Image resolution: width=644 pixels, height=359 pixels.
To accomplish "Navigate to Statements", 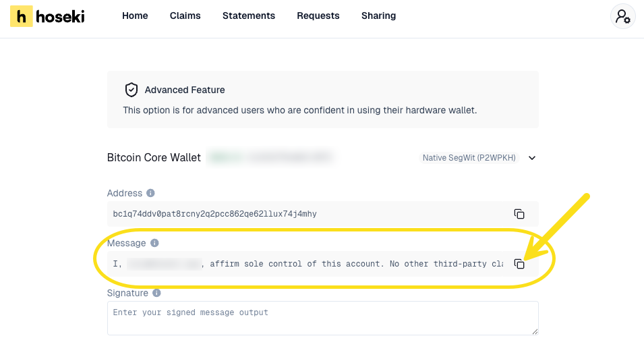I will click(x=249, y=16).
